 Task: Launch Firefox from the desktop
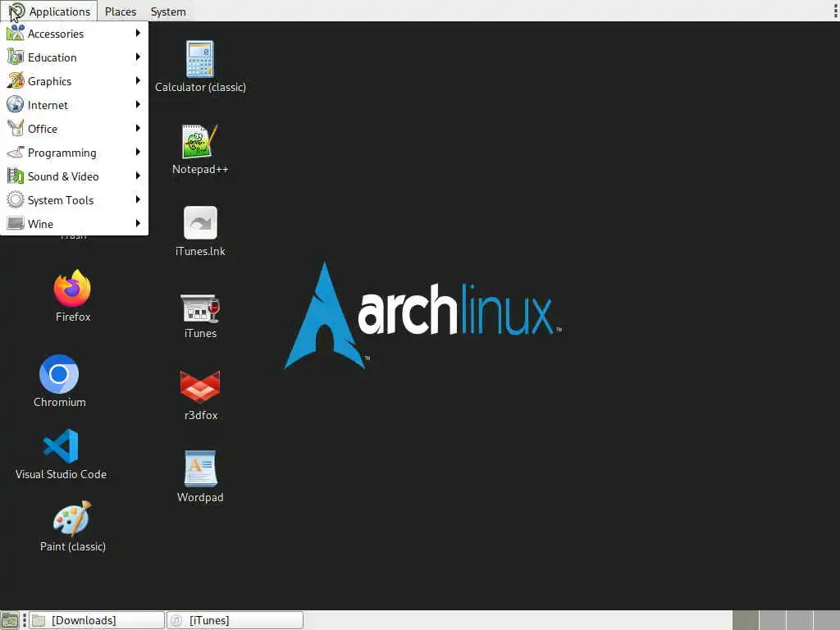click(72, 288)
